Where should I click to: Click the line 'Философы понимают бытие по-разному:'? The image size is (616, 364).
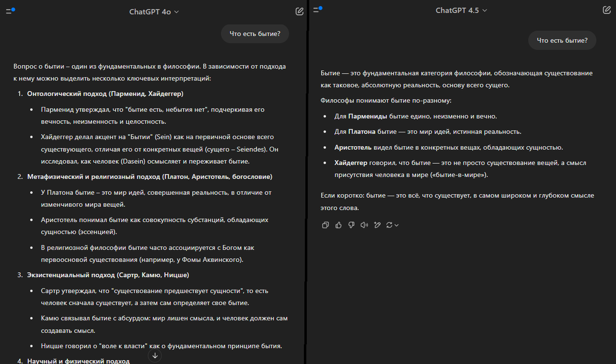coord(386,100)
